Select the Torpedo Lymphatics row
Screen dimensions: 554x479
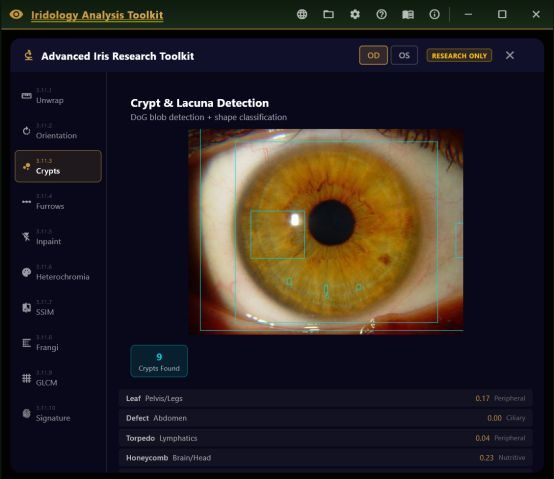point(325,438)
